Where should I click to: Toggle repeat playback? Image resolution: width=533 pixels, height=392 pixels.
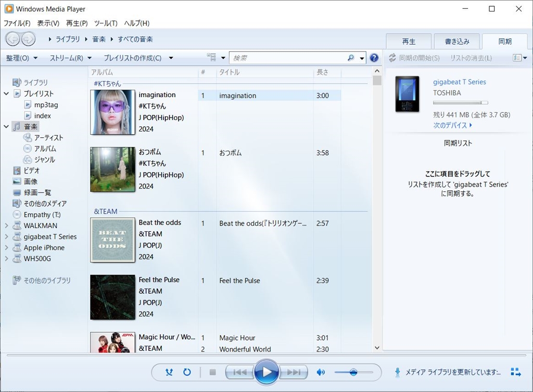(x=187, y=372)
